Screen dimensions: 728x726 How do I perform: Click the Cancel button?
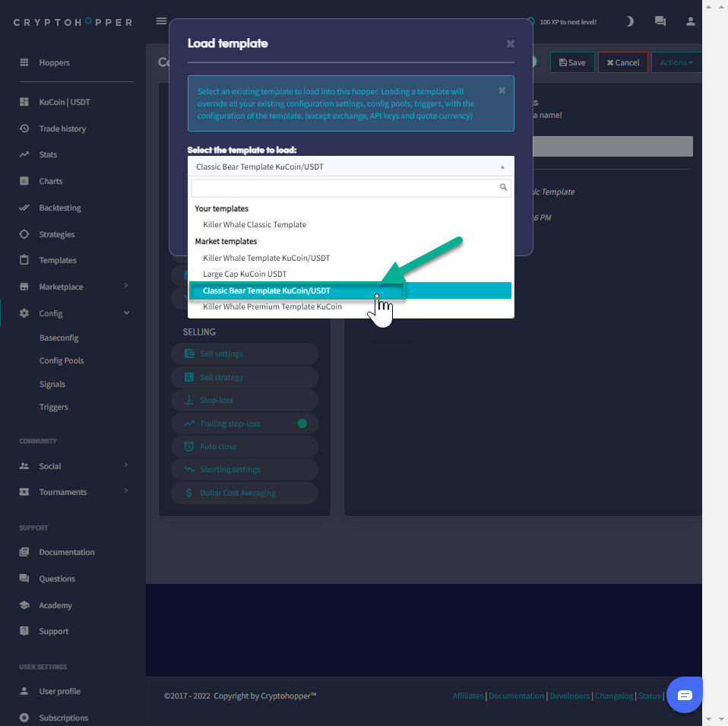click(622, 62)
